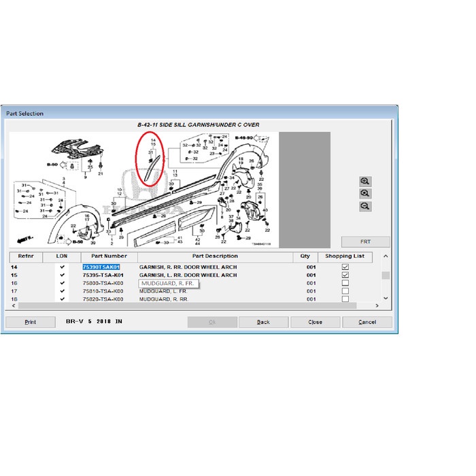Go Back from Part Selection
This screenshot has height=476, width=476.
(x=263, y=322)
